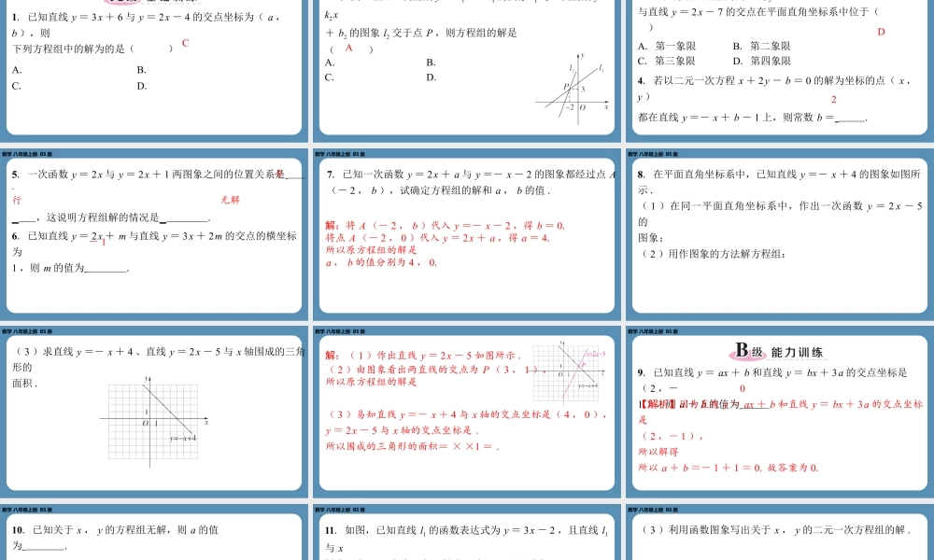934x560 pixels.
Task: Click the red answer letter C in question 1
Action: [184, 43]
